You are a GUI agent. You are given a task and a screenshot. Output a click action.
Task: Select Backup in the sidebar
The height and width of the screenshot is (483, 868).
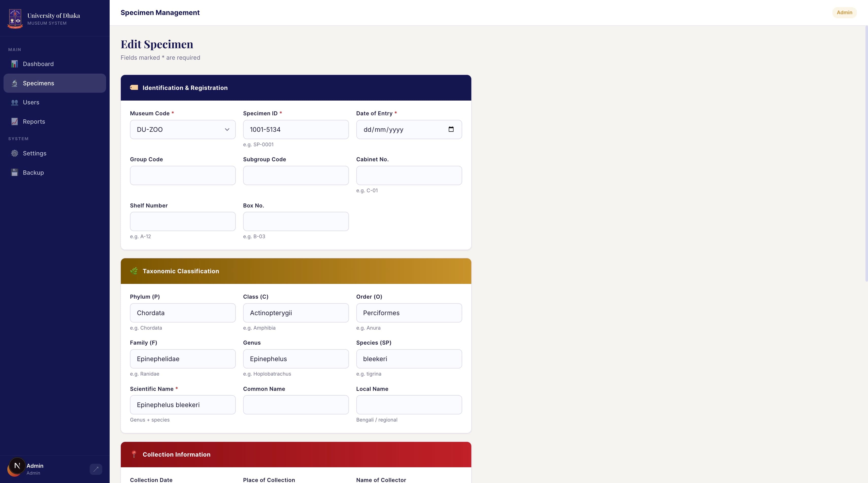point(55,173)
